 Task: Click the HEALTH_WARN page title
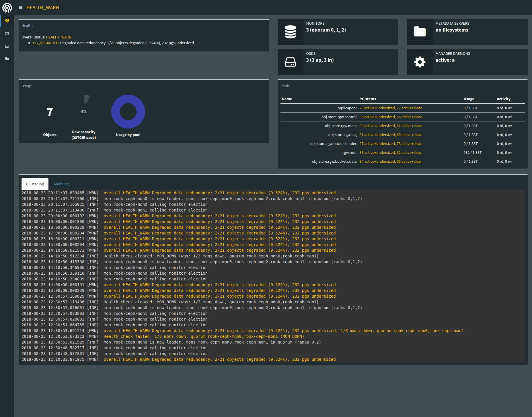click(x=43, y=7)
